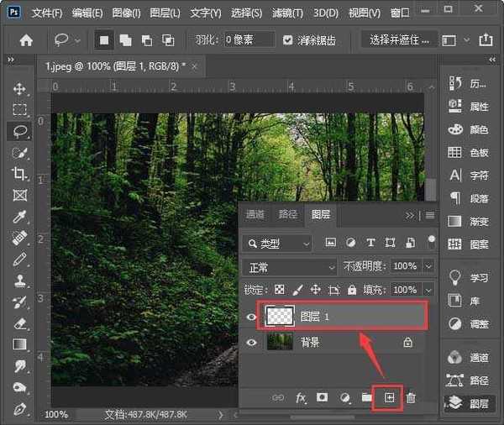Uncheck the 消除锯齿 checkbox
Image resolution: width=504 pixels, height=425 pixels.
tap(288, 39)
